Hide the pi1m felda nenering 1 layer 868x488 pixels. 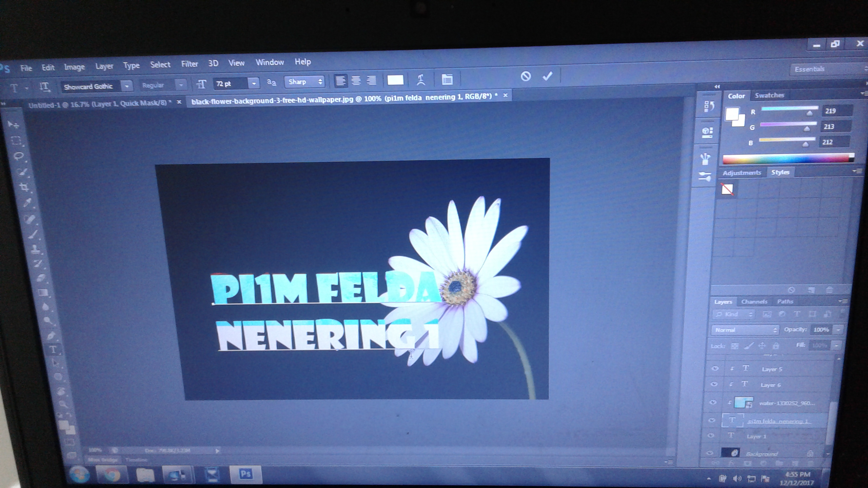point(712,420)
